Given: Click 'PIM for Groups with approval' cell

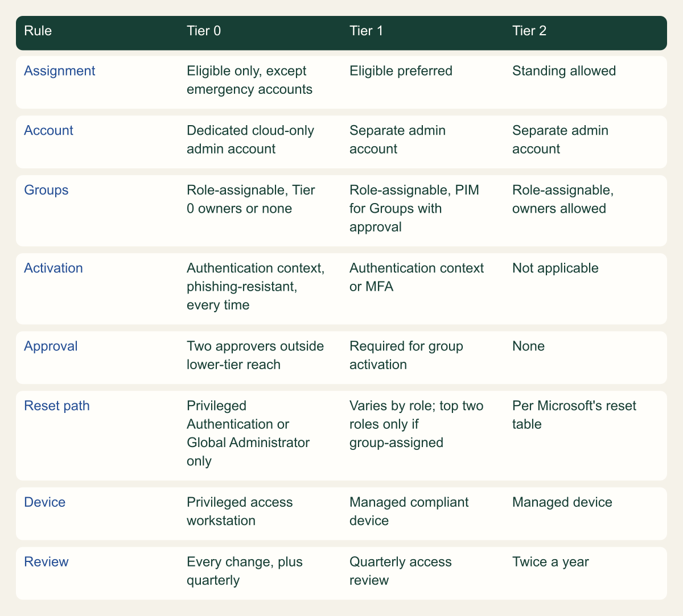Looking at the screenshot, I should pos(414,208).
